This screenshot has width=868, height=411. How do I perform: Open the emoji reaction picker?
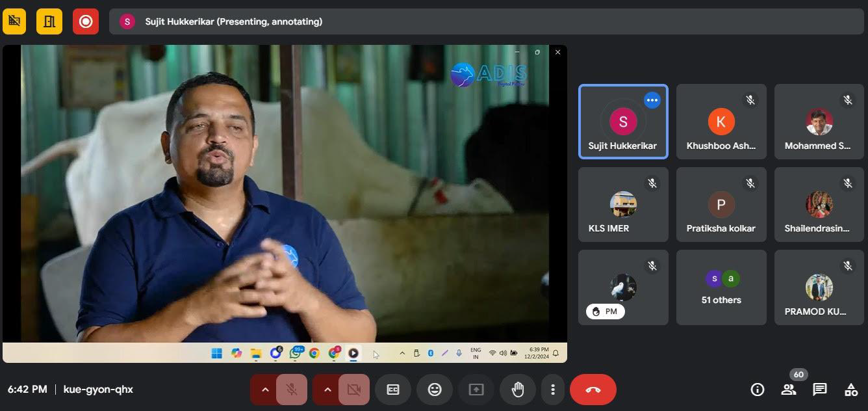pyautogui.click(x=435, y=390)
